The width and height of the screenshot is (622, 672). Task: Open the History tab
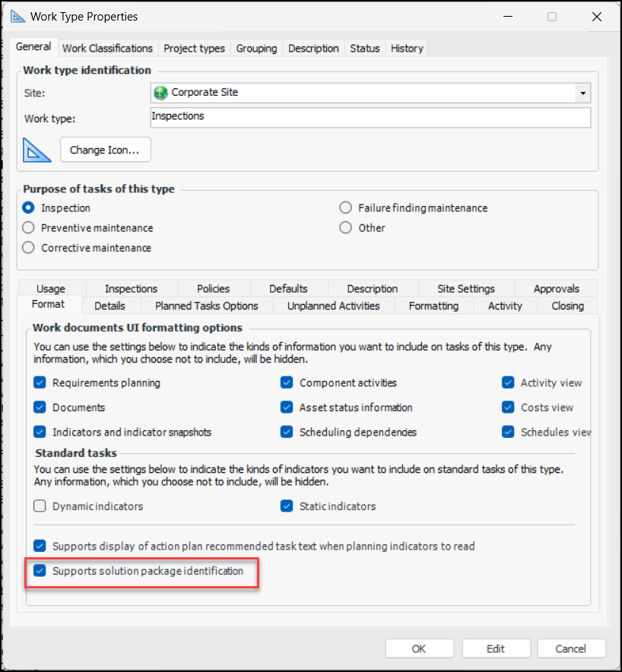[407, 49]
